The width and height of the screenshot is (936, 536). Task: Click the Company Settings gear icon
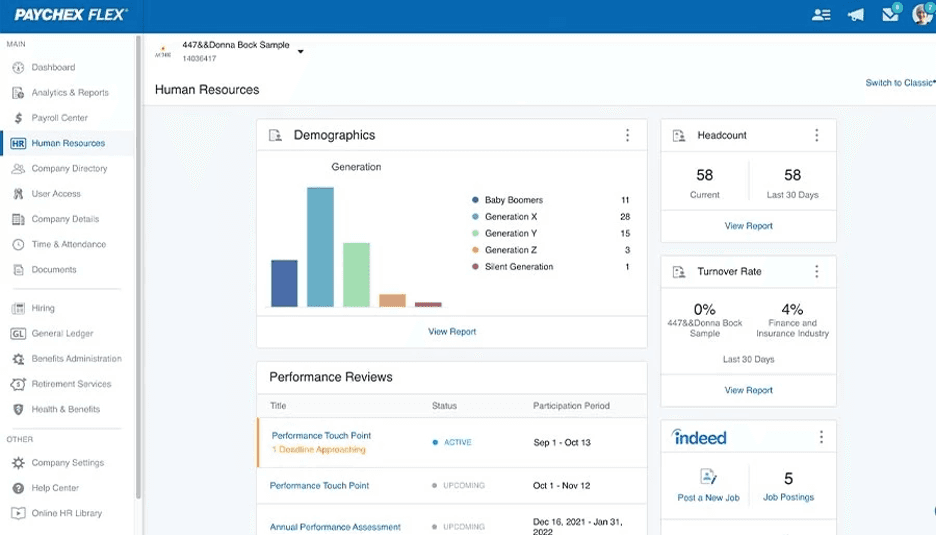click(18, 463)
